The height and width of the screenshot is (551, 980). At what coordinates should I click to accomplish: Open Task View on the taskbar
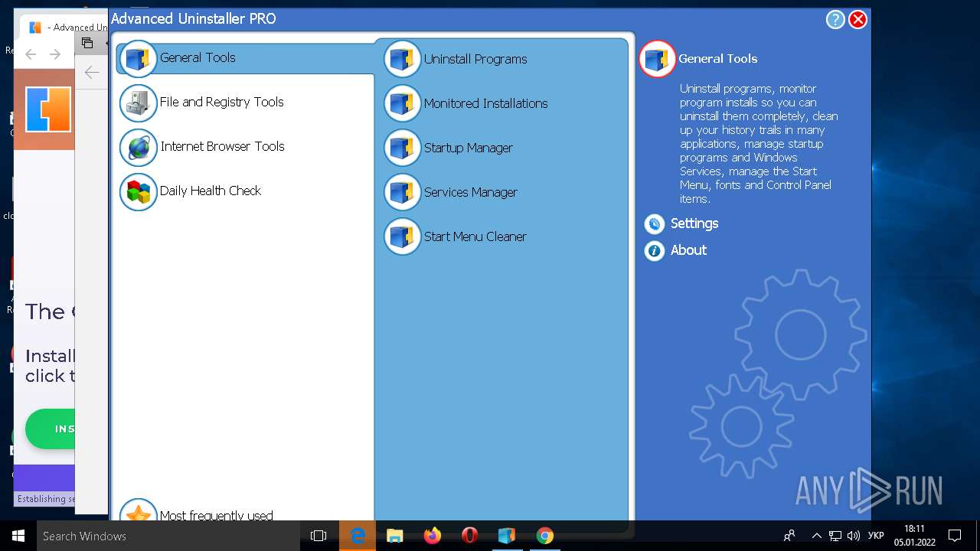[x=318, y=536]
